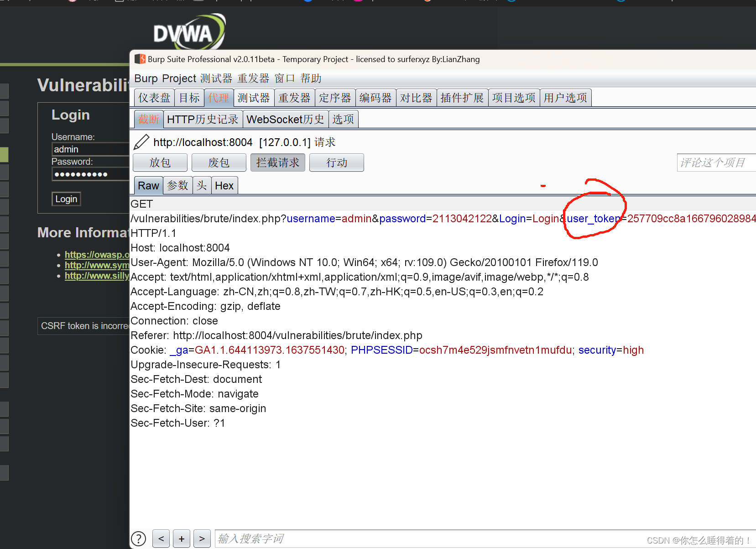This screenshot has height=549, width=756.
Task: Switch to the 仪表盘 tab
Action: coord(154,98)
